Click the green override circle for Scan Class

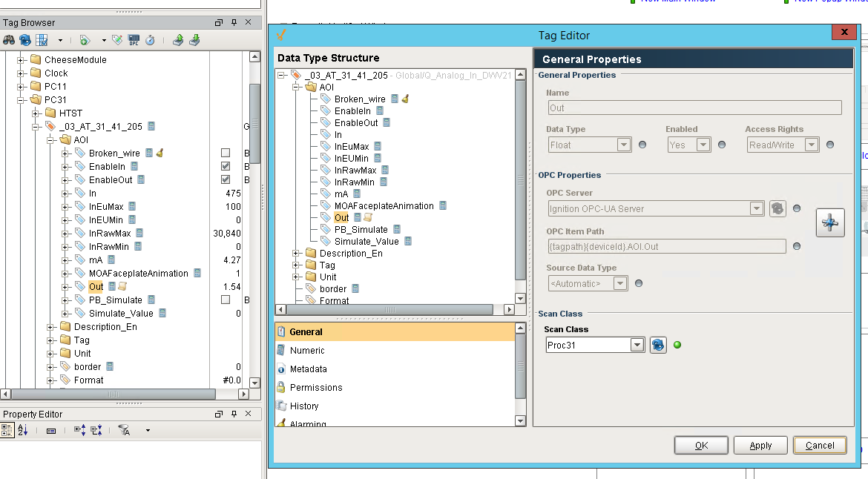point(677,345)
